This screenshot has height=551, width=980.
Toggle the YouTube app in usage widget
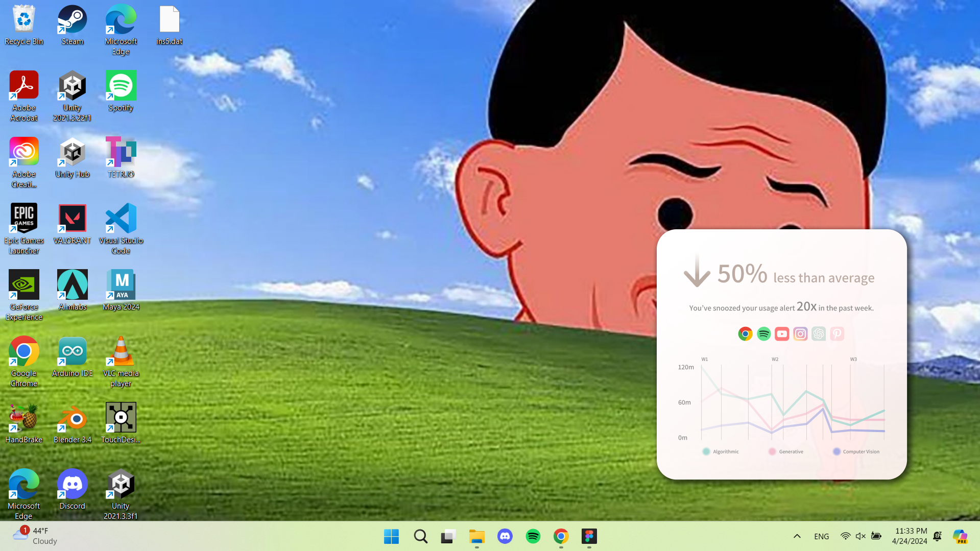pyautogui.click(x=781, y=334)
